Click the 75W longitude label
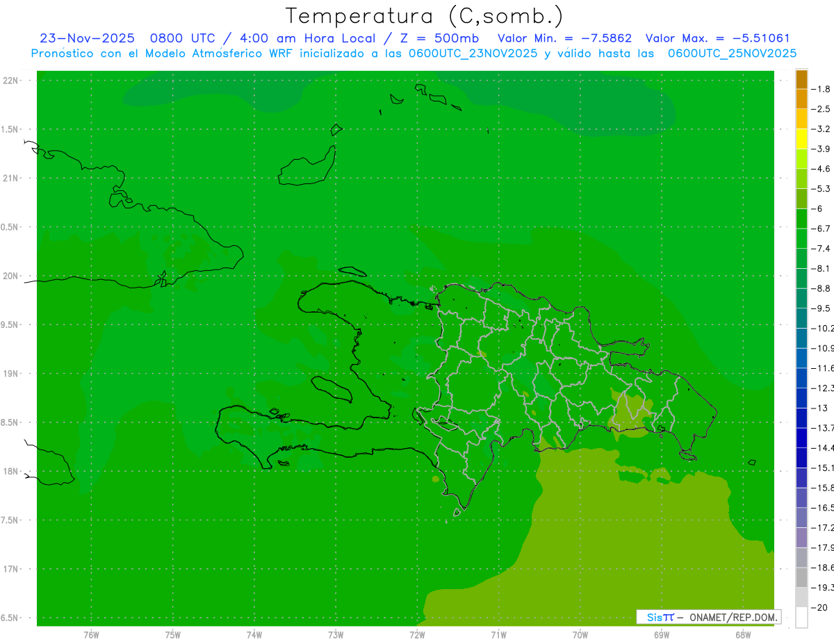The width and height of the screenshot is (834, 644). click(x=173, y=635)
